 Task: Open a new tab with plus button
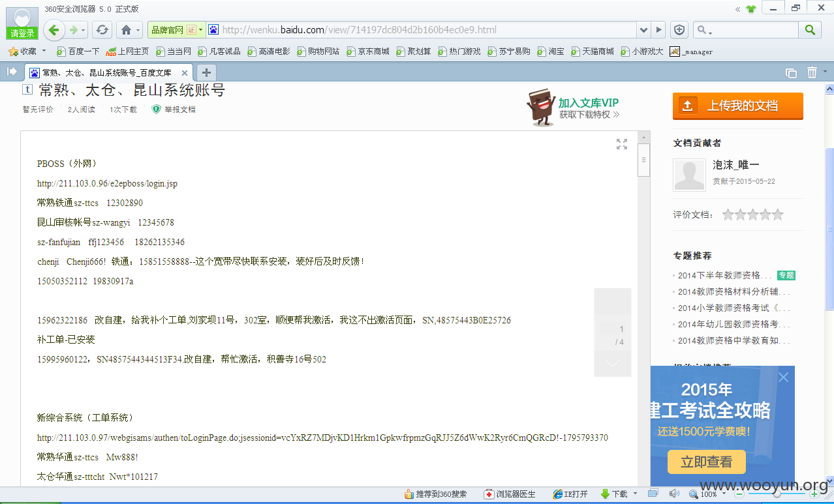coord(206,72)
